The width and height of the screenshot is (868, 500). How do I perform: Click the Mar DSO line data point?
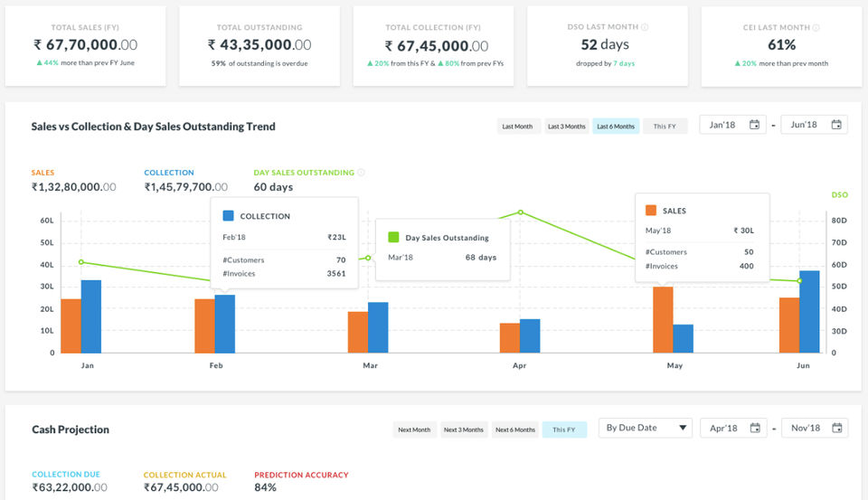(368, 258)
